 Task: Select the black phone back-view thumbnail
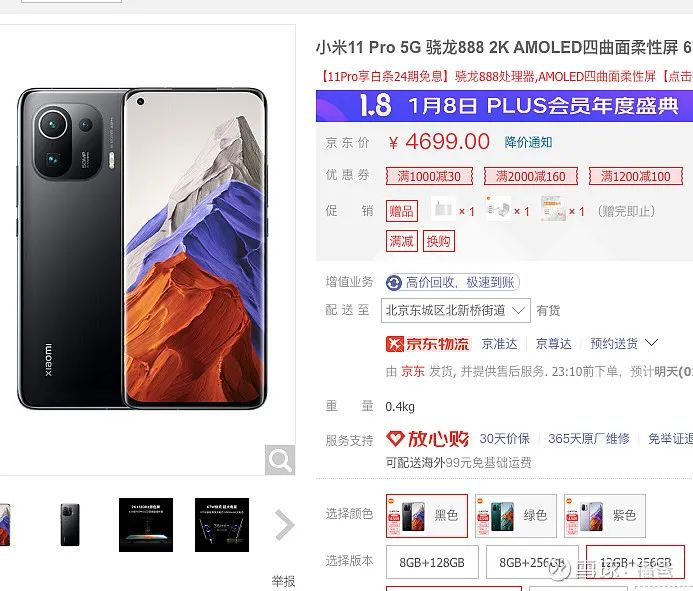pos(70,525)
